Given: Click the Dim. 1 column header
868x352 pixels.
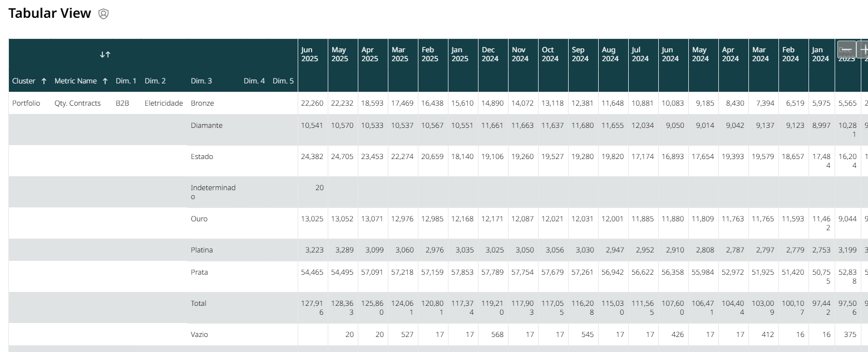Looking at the screenshot, I should tap(126, 81).
